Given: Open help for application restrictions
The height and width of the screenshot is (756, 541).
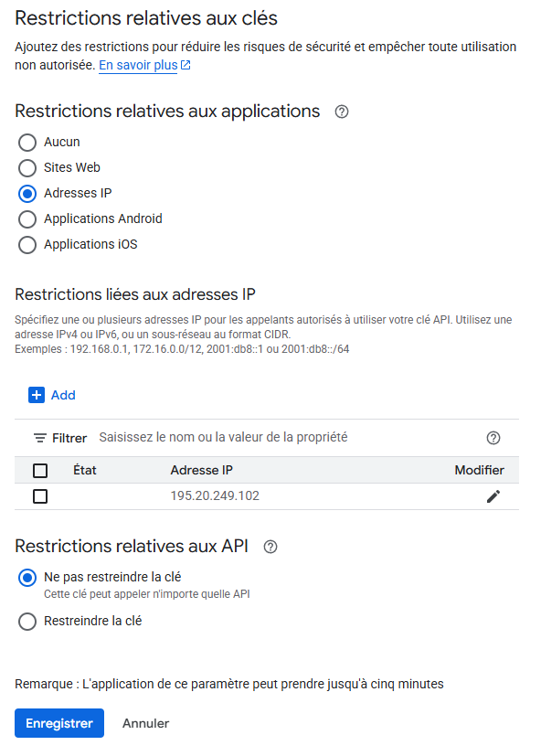Looking at the screenshot, I should [342, 112].
